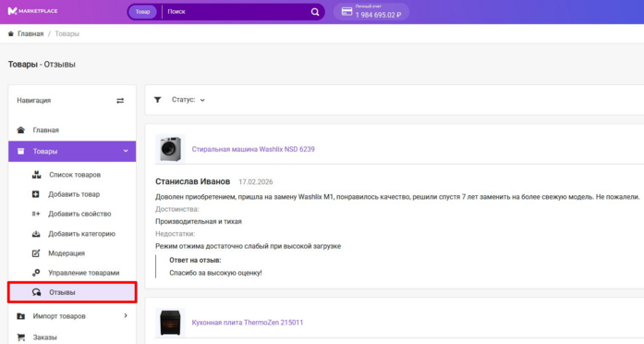Click the Модерация edit icon
Image resolution: width=644 pixels, height=344 pixels.
(x=36, y=253)
